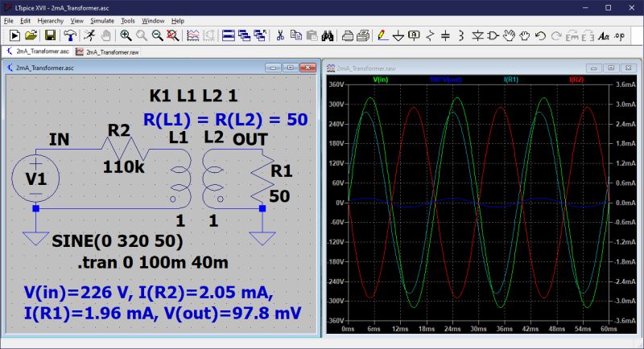The width and height of the screenshot is (644, 349).
Task: Click the 100*V(out) trace label
Action: pos(446,80)
